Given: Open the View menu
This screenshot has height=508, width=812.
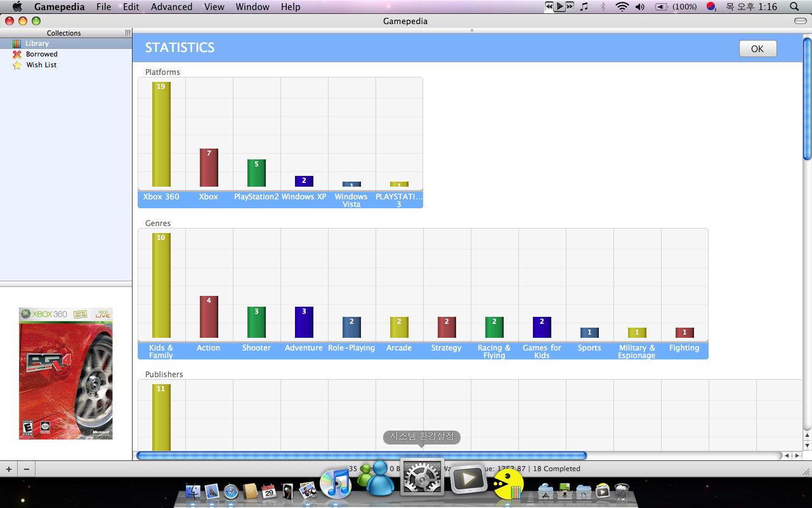Looking at the screenshot, I should tap(214, 7).
